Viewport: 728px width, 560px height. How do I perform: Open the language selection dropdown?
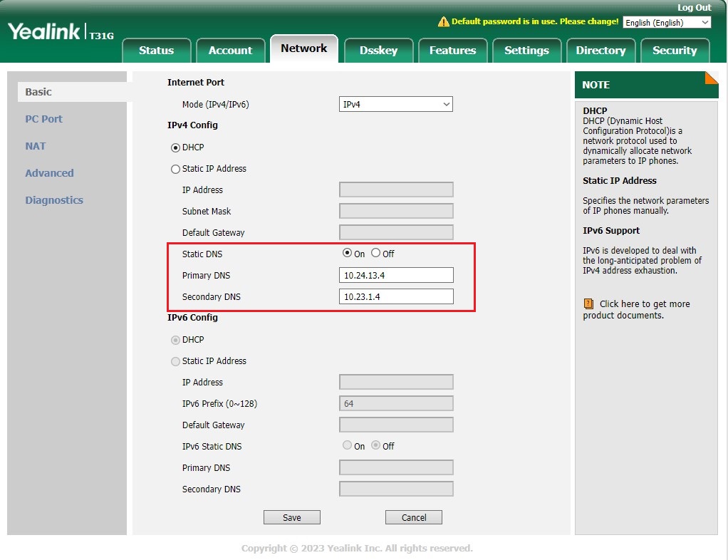click(667, 23)
